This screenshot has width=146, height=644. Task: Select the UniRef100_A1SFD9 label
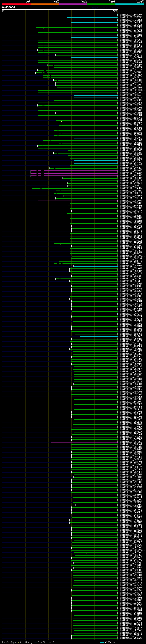coord(131,505)
